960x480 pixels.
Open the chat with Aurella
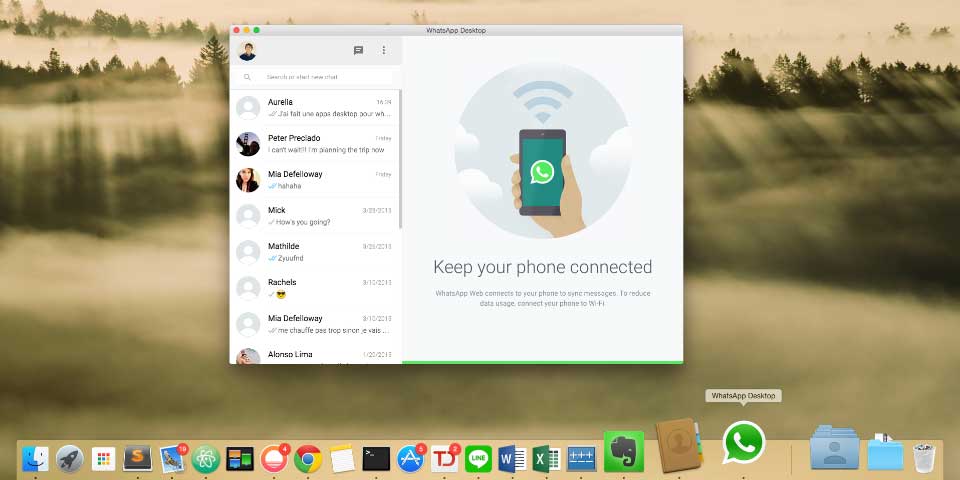pos(315,108)
